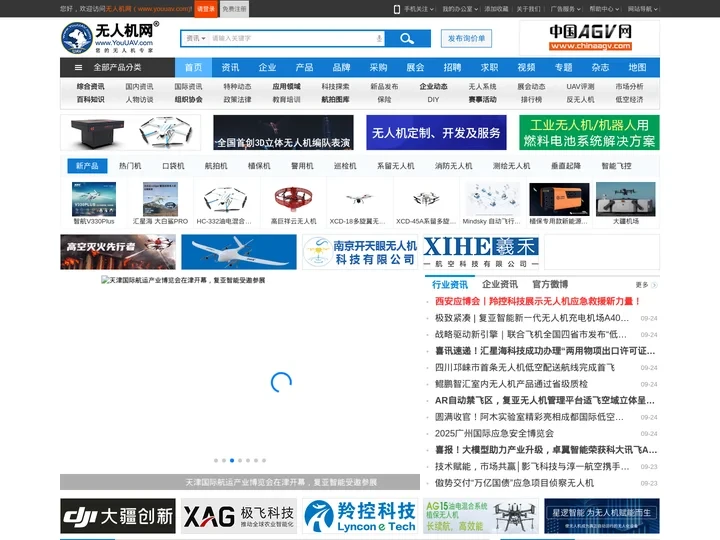Switch to the 热门机 product tab
720x540 pixels.
coord(130,166)
